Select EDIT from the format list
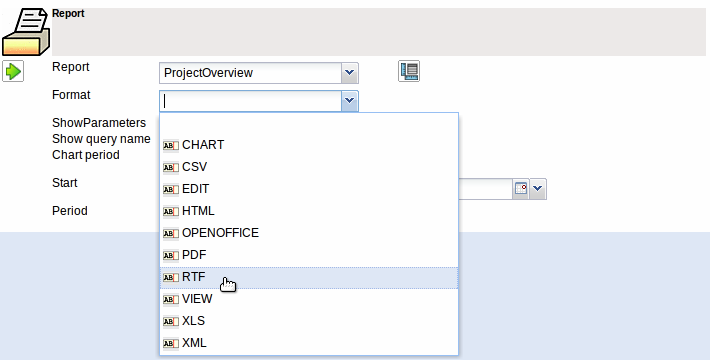Image resolution: width=710 pixels, height=360 pixels. pos(309,189)
